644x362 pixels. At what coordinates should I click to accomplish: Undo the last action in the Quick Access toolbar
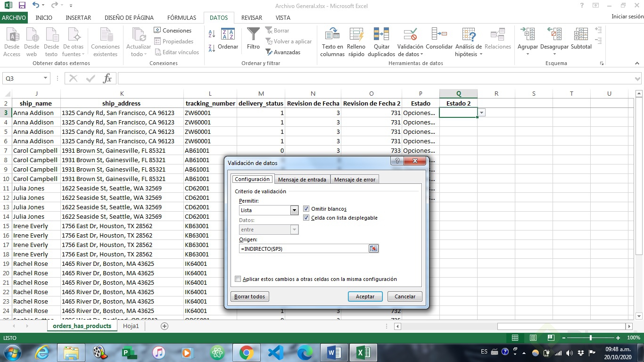click(36, 6)
